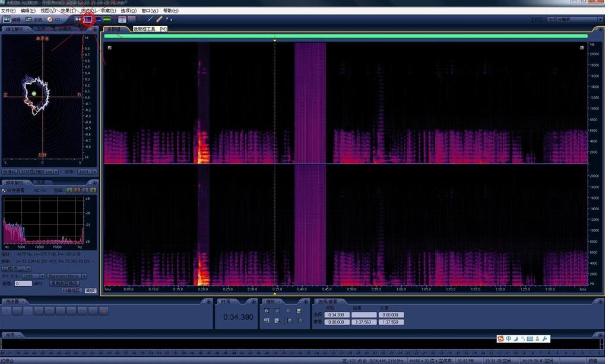The image size is (605, 364).
Task: Toggle frequency hold button 4
Action: point(93,190)
